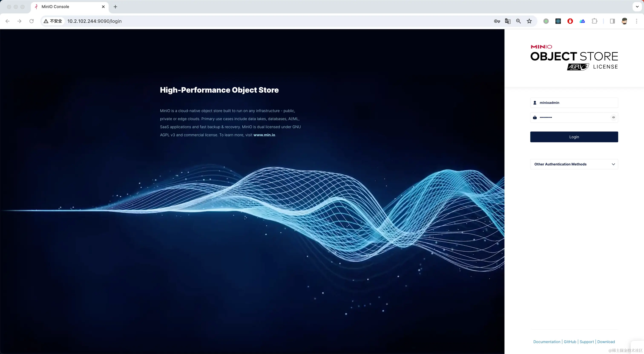Viewport: 644px width, 354px height.
Task: Follow the www.min.io link
Action: pos(264,135)
